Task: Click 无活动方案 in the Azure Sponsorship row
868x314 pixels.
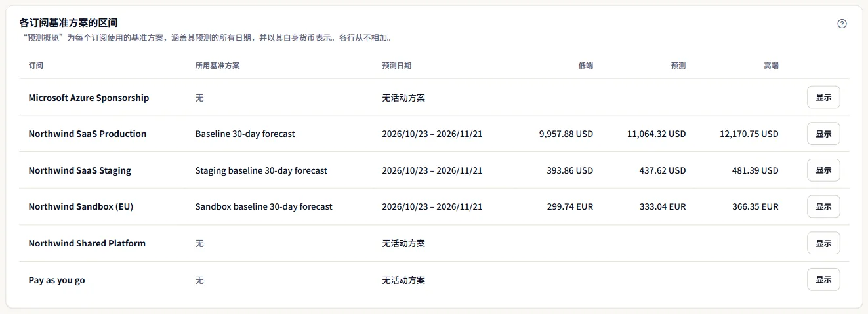Action: tap(403, 98)
